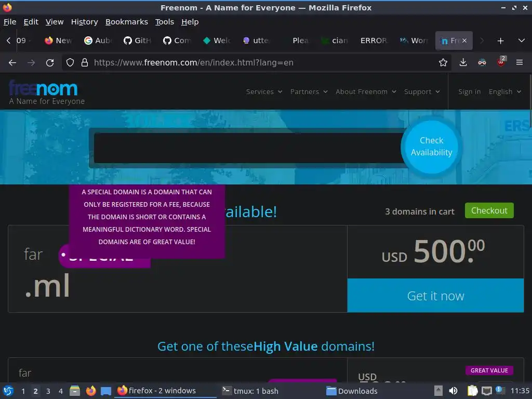Switch to the GitHub Com tab

[177, 41]
